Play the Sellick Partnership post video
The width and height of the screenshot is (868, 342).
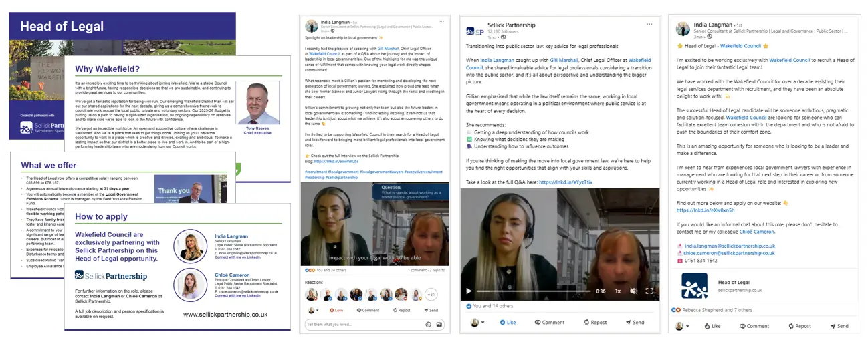468,291
